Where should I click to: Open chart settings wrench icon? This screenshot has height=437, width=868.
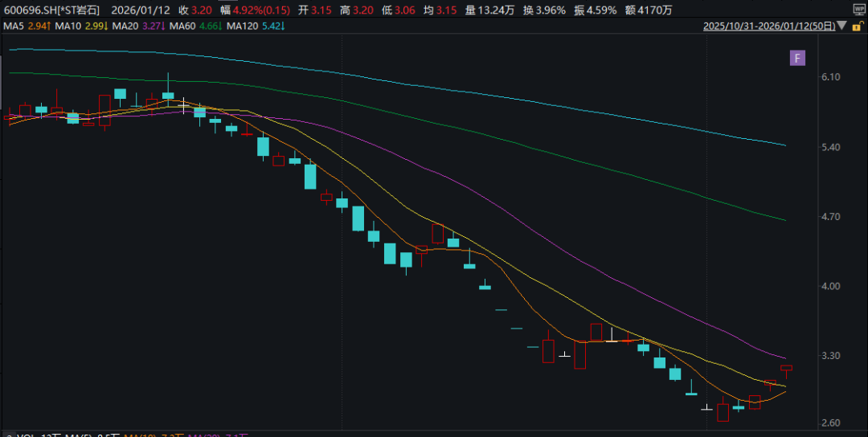coord(857,26)
